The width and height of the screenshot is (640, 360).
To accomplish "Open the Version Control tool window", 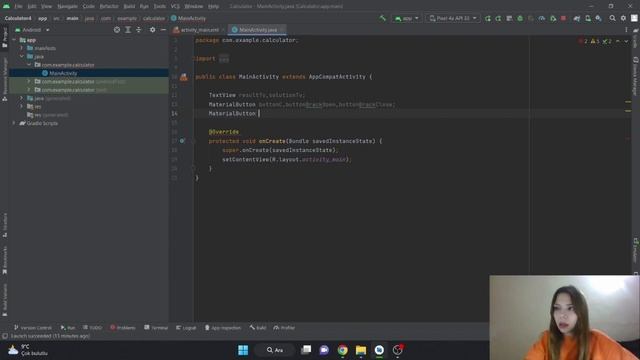I will (33, 328).
